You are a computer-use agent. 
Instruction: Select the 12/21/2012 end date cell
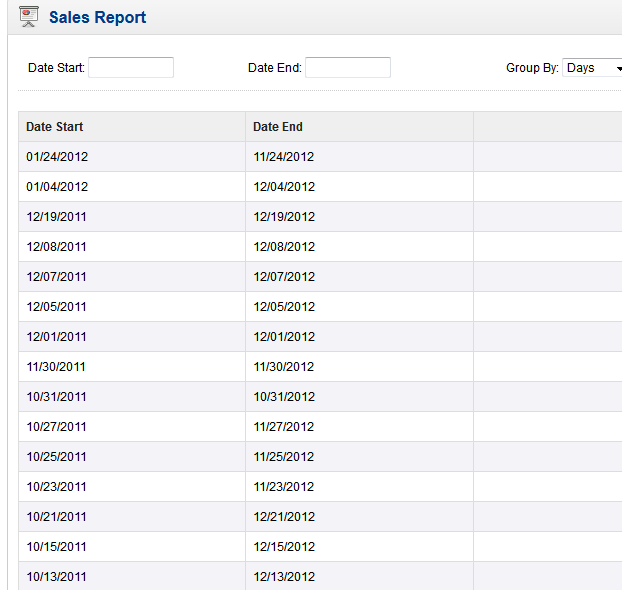point(359,517)
